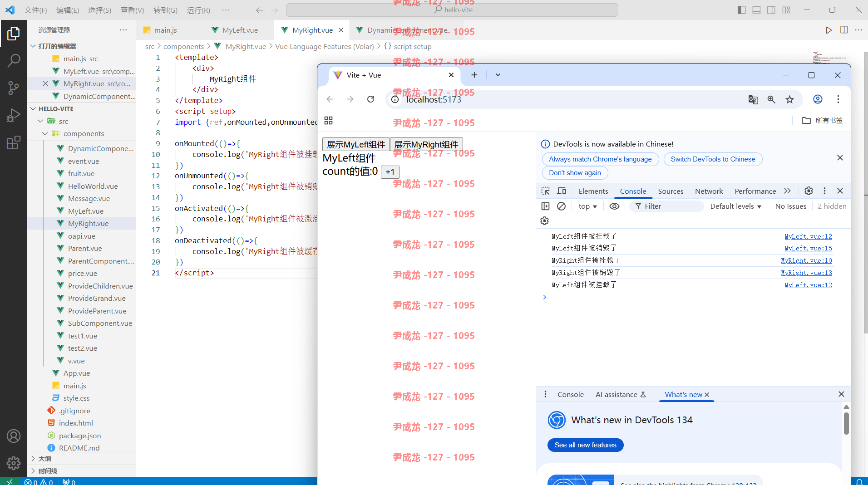
Task: Open the Accounts icon in activity bar
Action: pyautogui.click(x=14, y=436)
